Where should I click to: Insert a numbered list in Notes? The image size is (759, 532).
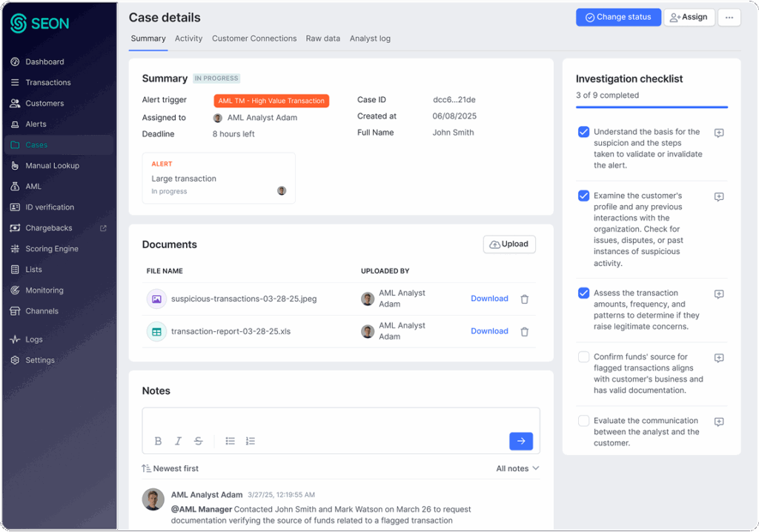251,441
